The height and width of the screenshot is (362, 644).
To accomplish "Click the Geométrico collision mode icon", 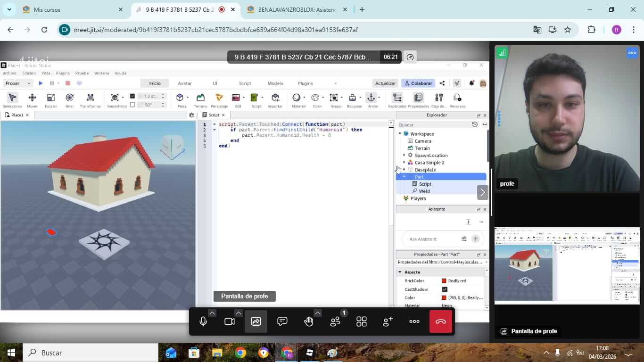I will point(115,98).
